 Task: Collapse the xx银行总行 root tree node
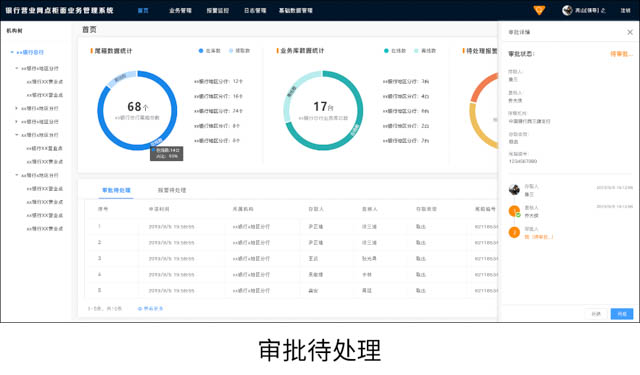(x=12, y=52)
